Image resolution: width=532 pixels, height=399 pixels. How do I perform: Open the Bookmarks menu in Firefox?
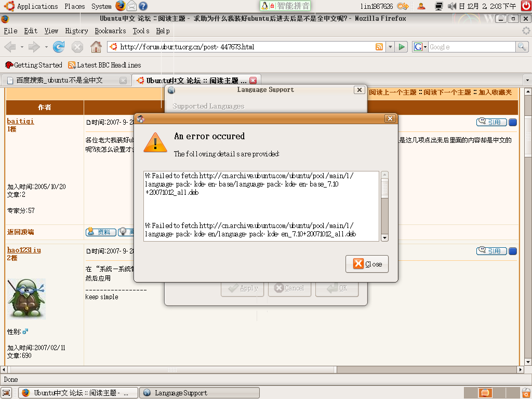[110, 31]
